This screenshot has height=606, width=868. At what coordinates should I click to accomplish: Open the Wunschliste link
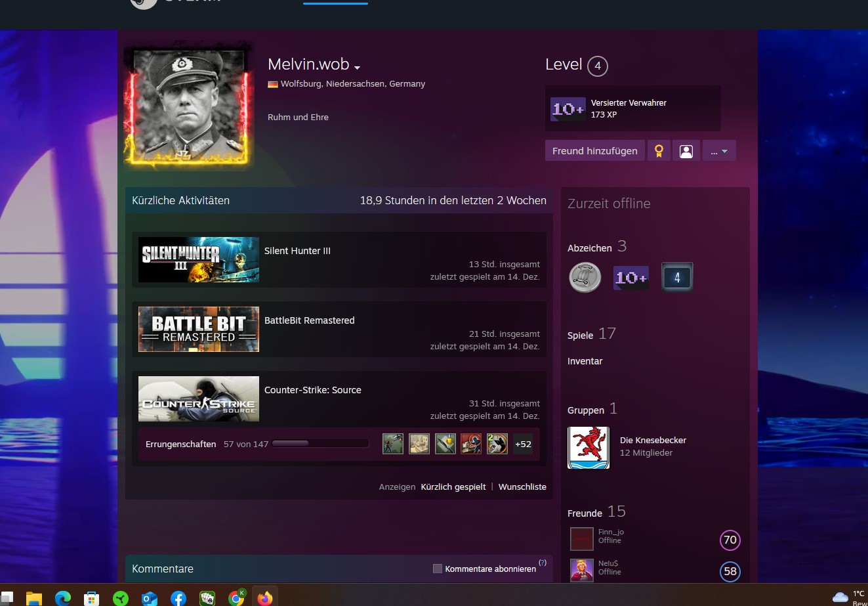click(x=522, y=487)
